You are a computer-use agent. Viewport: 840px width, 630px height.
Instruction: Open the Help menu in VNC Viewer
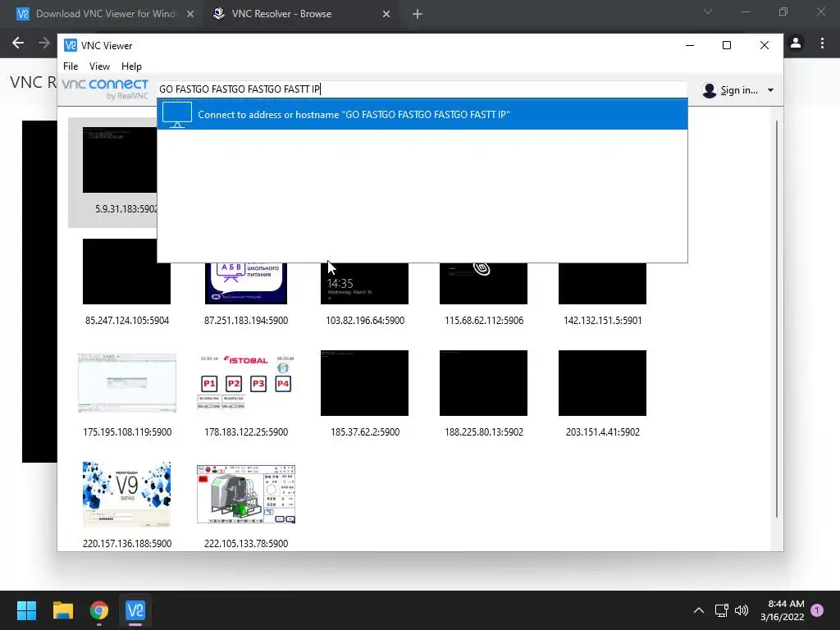(131, 66)
